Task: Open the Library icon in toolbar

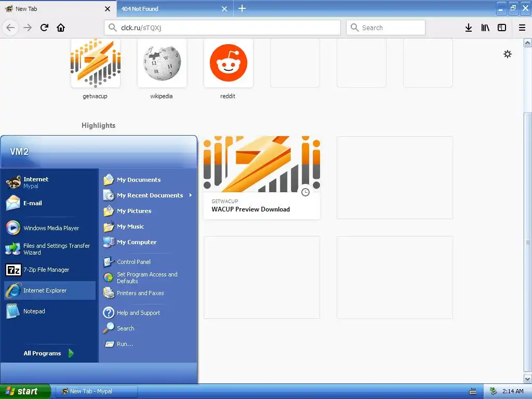Action: (485, 28)
